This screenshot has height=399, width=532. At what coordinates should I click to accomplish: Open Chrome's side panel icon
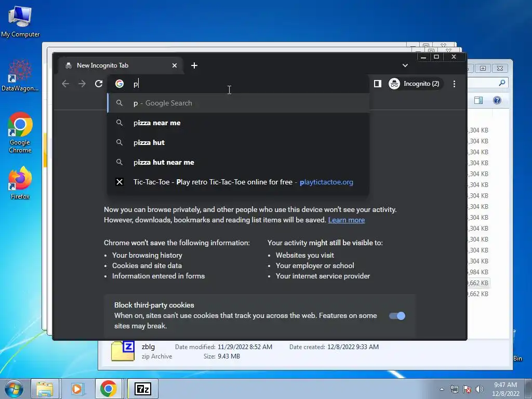pos(378,84)
